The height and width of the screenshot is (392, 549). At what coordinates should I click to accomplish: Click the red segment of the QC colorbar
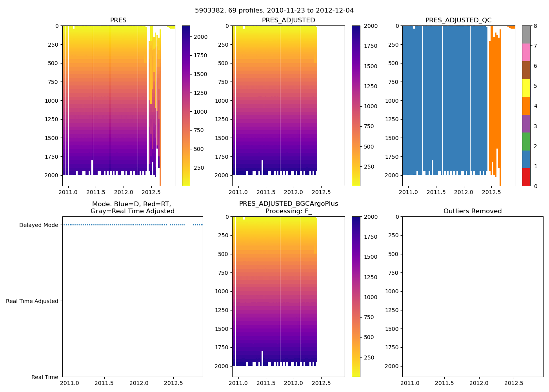click(x=526, y=177)
